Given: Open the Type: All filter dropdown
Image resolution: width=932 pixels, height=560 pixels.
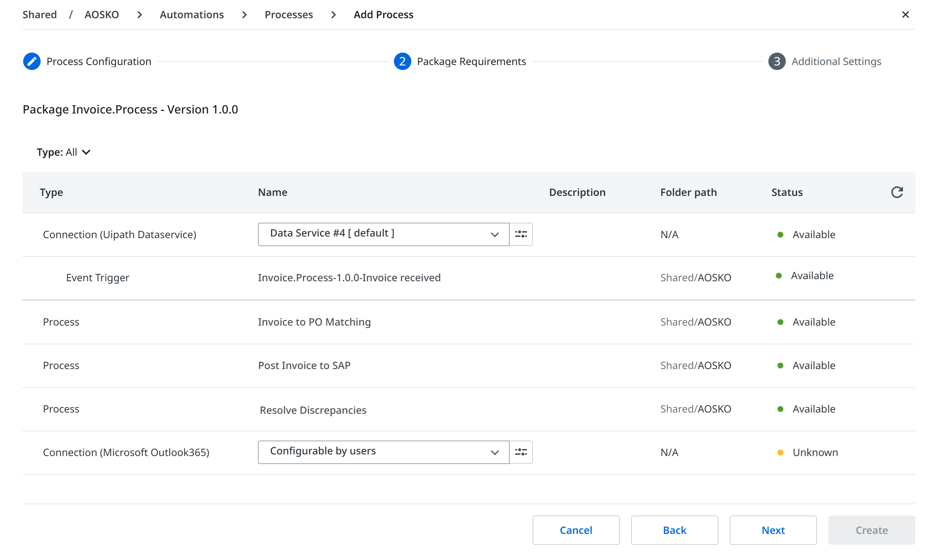Looking at the screenshot, I should pos(63,152).
